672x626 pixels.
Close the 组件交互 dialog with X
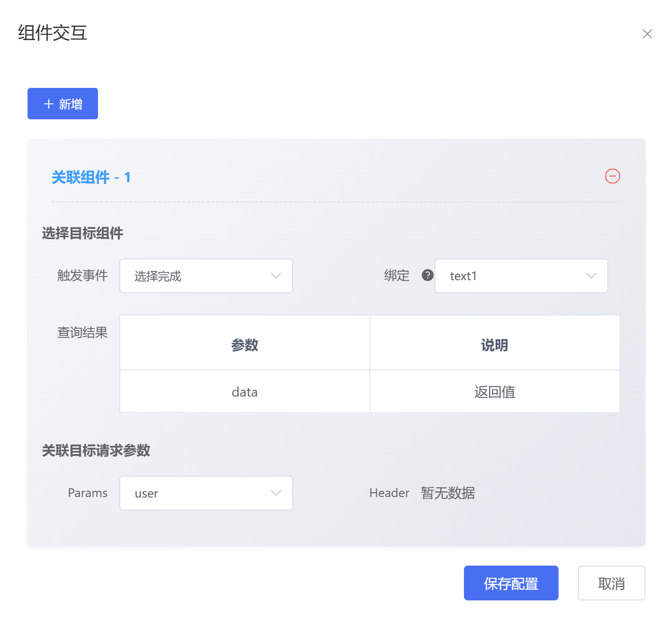pyautogui.click(x=647, y=34)
